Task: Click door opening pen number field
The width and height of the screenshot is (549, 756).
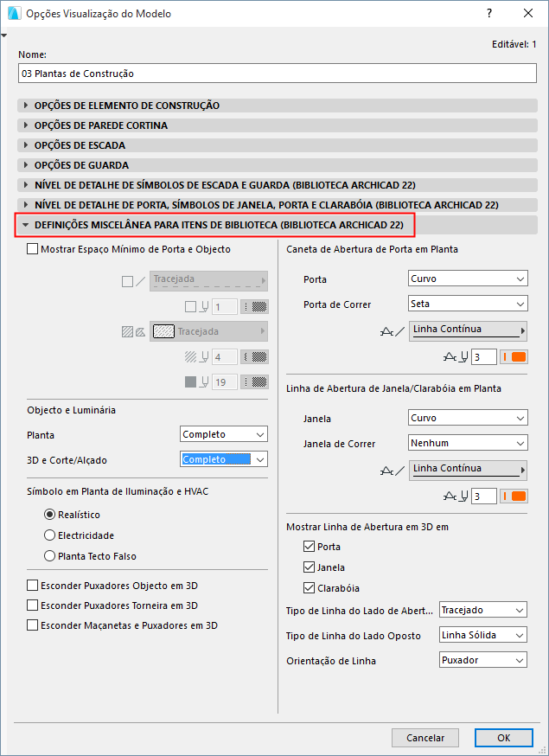Action: (x=484, y=357)
